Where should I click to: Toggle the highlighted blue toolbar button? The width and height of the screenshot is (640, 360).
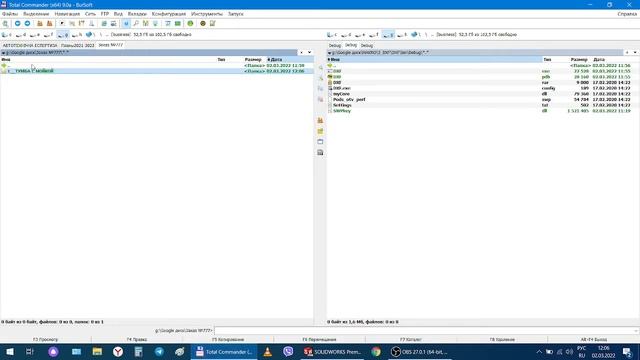(126, 24)
